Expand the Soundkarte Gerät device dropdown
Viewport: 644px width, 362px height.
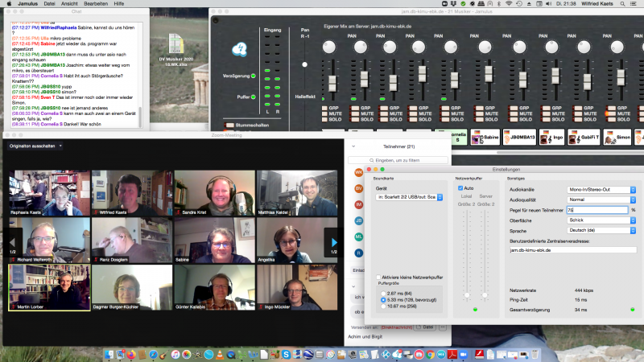coord(410,197)
